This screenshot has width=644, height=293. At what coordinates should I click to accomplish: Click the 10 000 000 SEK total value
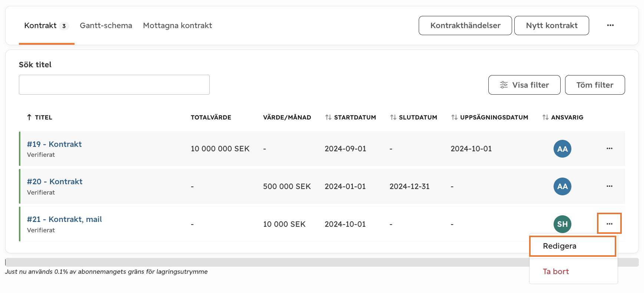[220, 149]
